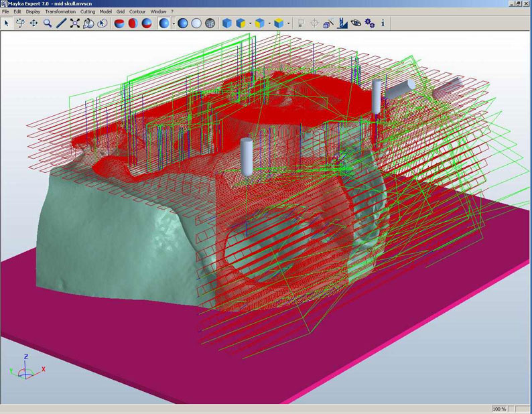Click the information 'i' icon
This screenshot has height=414, width=532.
click(x=383, y=23)
